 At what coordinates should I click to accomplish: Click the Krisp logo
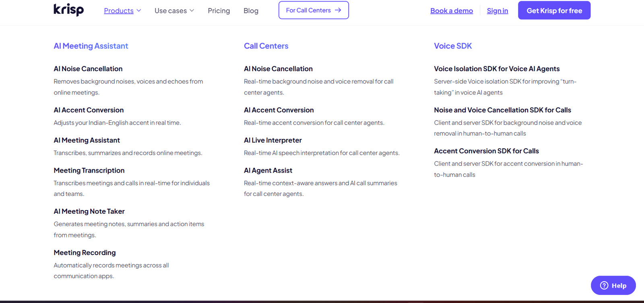69,10
